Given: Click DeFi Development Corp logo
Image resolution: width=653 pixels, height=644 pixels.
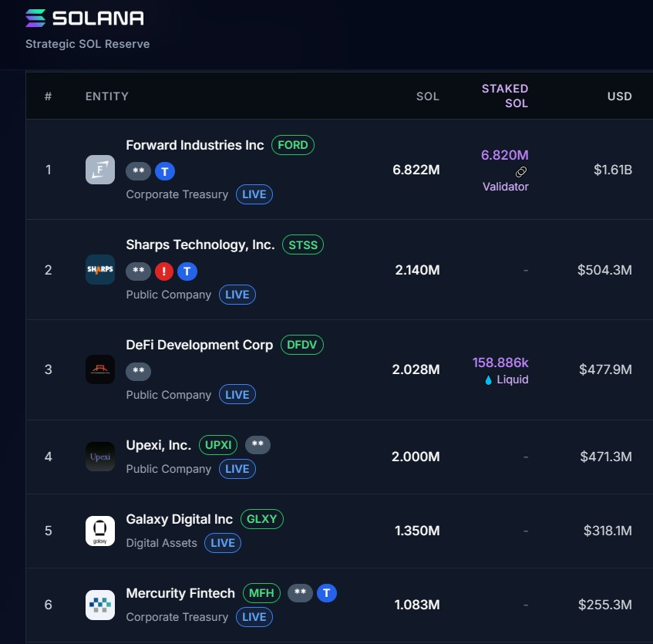Looking at the screenshot, I should click(x=100, y=369).
